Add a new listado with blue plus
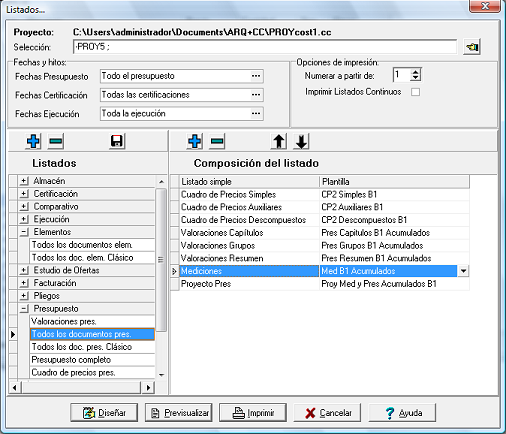The image size is (506, 434). coord(33,141)
